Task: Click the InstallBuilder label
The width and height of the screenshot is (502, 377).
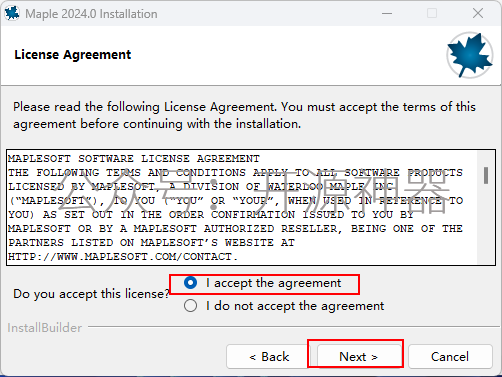Action: 44,328
